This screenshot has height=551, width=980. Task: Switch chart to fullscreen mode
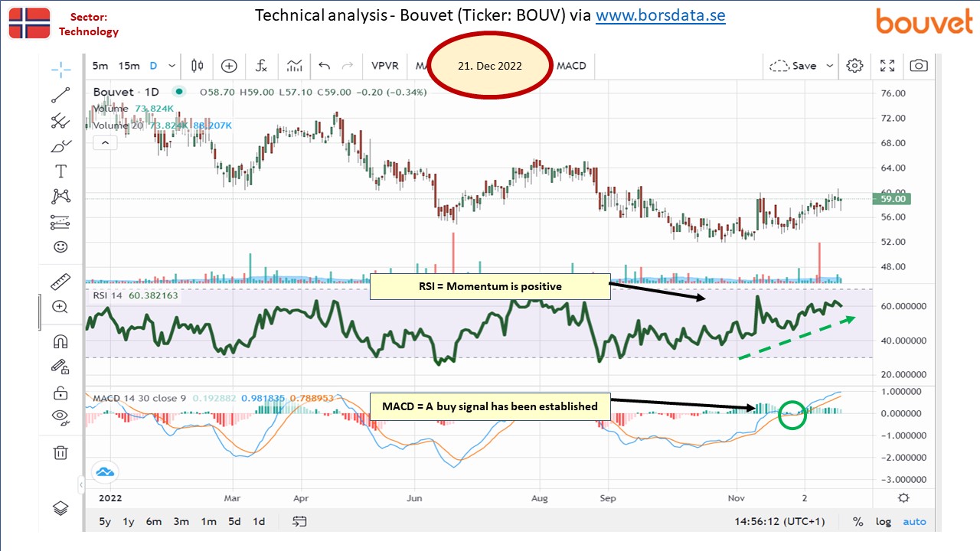887,66
